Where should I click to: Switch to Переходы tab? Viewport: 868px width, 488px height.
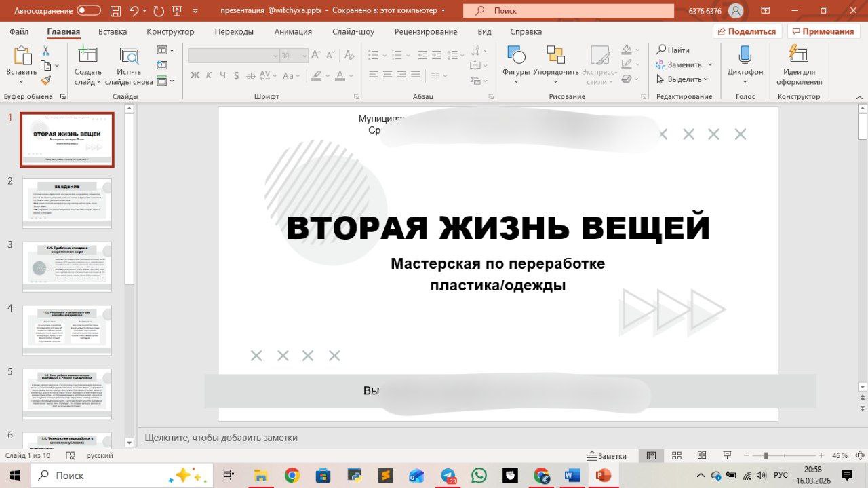(234, 31)
